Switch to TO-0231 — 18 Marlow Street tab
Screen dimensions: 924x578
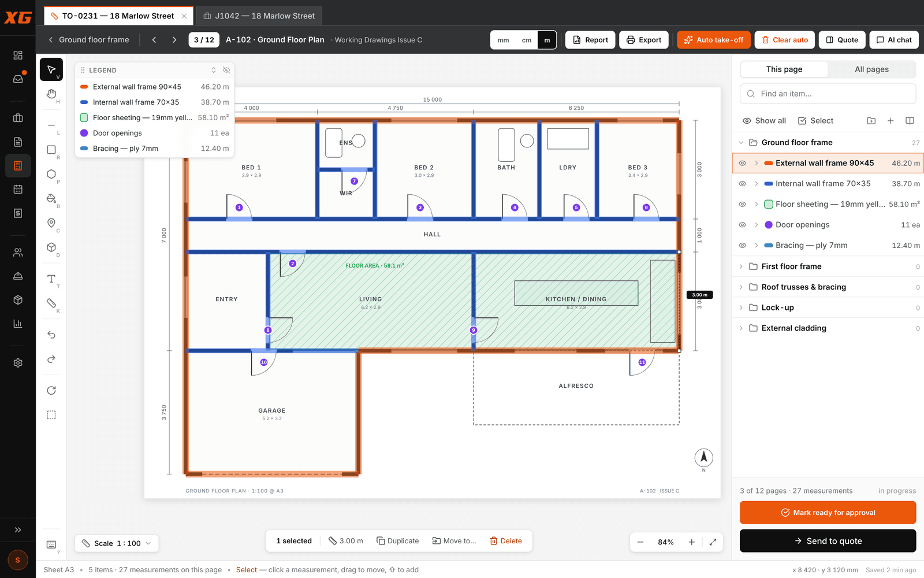[x=118, y=16]
